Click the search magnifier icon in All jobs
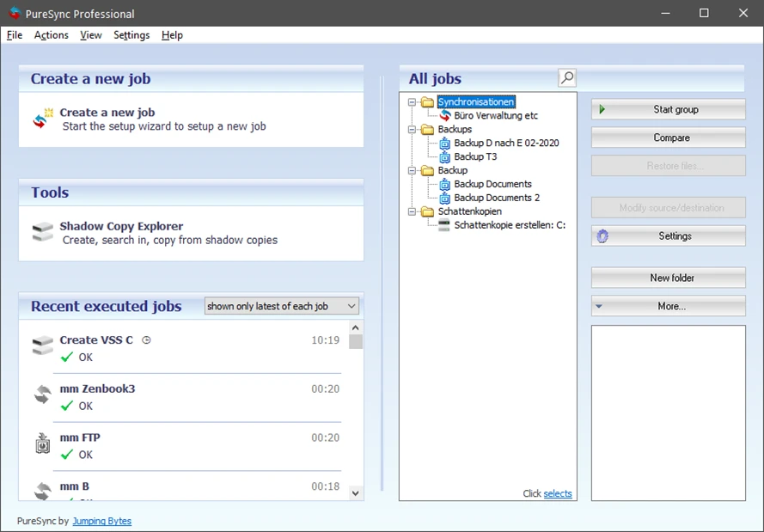Screen dimensions: 764x532 click(x=567, y=78)
